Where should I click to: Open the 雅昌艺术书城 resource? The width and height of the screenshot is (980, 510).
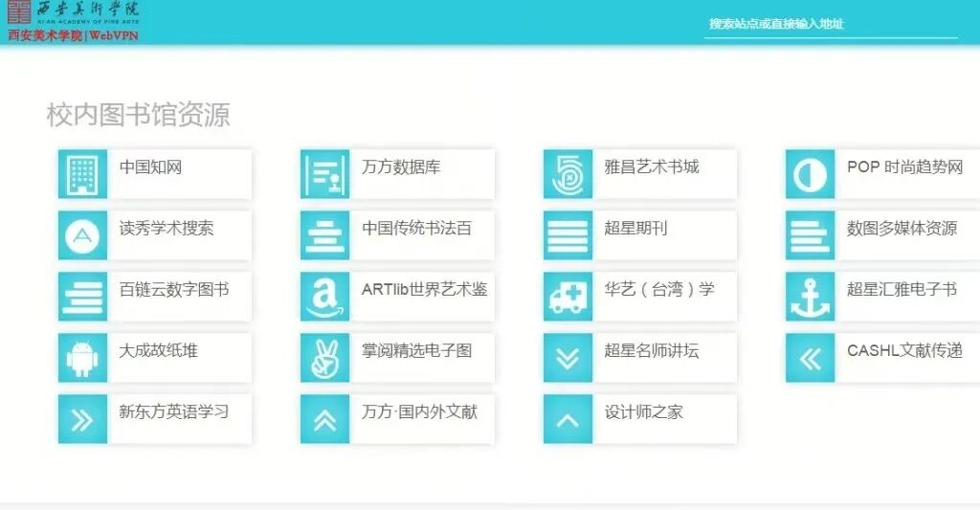(x=651, y=166)
